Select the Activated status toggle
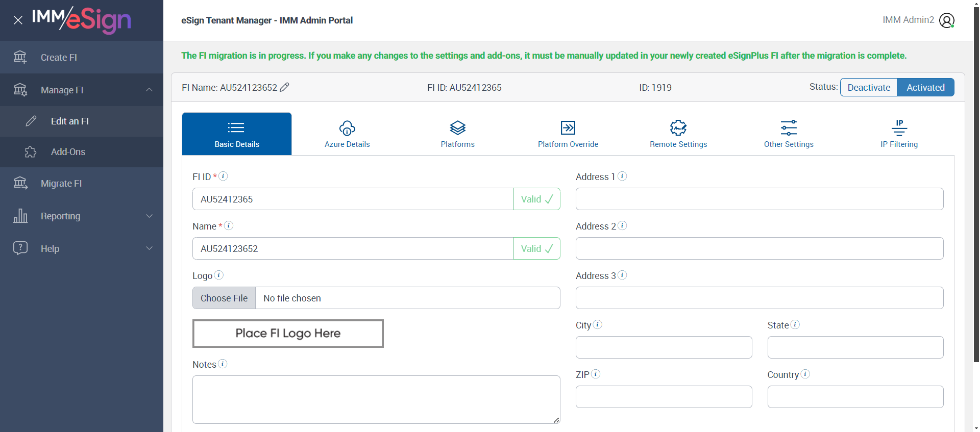The width and height of the screenshot is (980, 432). click(925, 87)
